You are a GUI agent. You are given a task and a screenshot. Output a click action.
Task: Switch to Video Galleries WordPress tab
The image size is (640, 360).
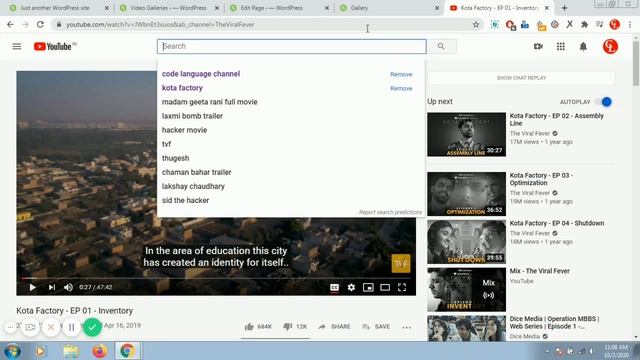coord(168,8)
